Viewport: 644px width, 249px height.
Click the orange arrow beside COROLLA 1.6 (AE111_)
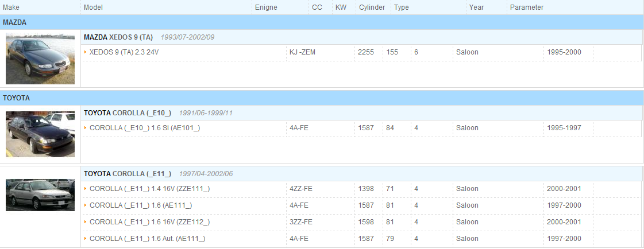tap(86, 205)
